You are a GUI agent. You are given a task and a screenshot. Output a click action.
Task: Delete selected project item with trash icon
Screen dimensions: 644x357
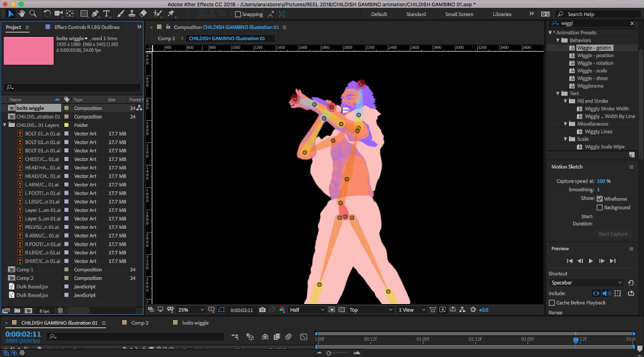60,311
